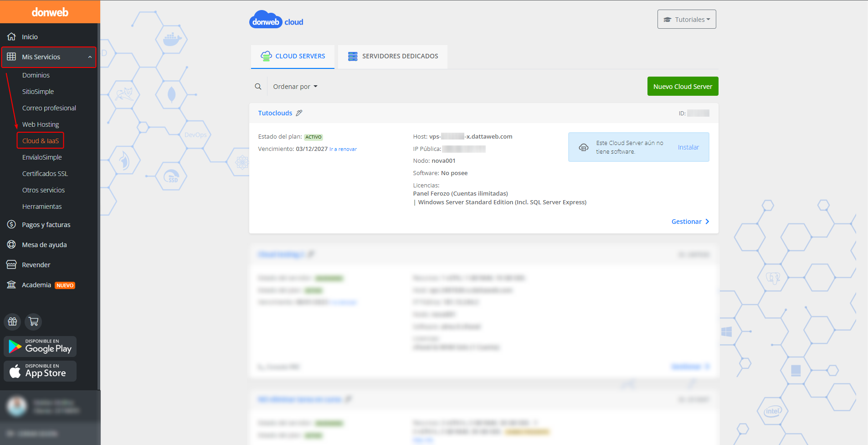868x445 pixels.
Task: Go to Correo profesional
Action: pos(49,108)
